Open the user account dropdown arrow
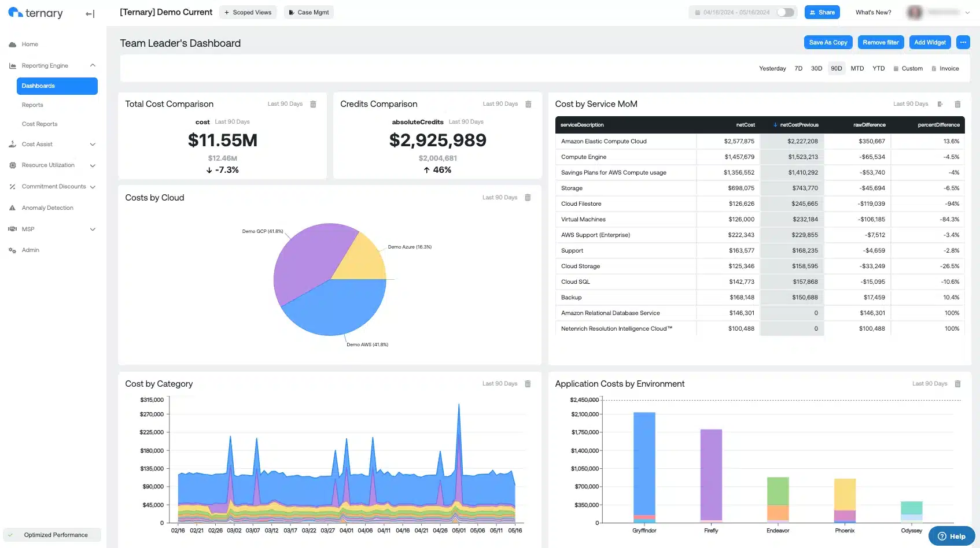The height and width of the screenshot is (548, 980). coord(967,12)
